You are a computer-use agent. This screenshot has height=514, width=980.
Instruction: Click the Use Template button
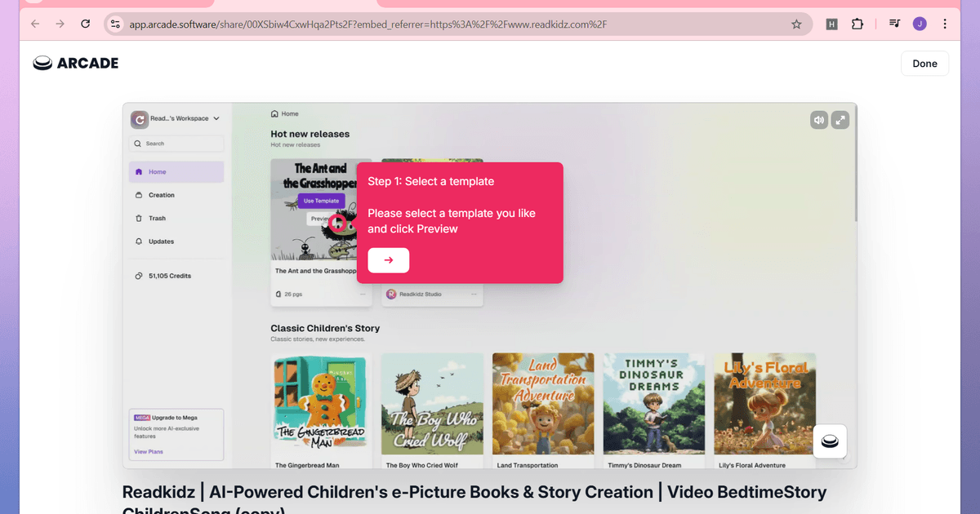click(321, 201)
